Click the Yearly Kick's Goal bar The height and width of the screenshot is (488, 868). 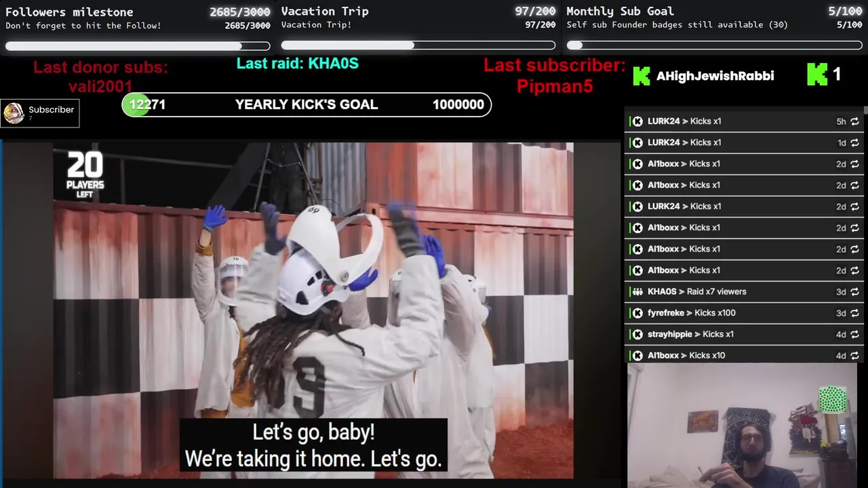point(307,104)
